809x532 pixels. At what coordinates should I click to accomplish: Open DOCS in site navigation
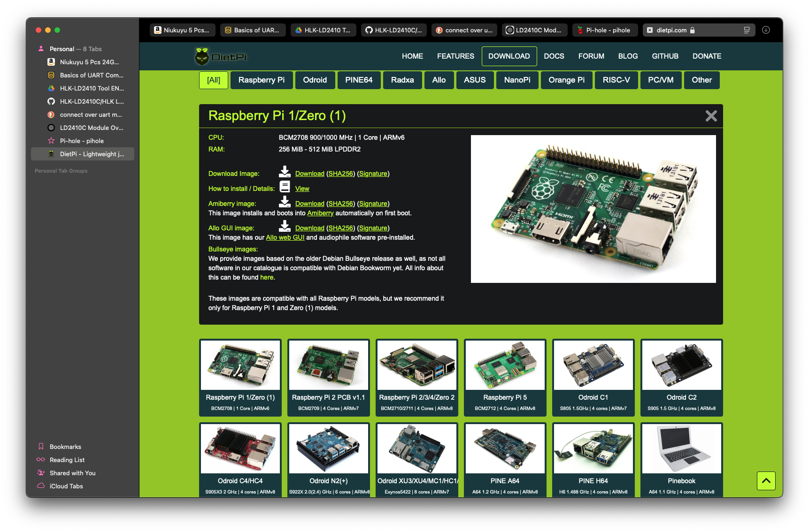pyautogui.click(x=554, y=56)
